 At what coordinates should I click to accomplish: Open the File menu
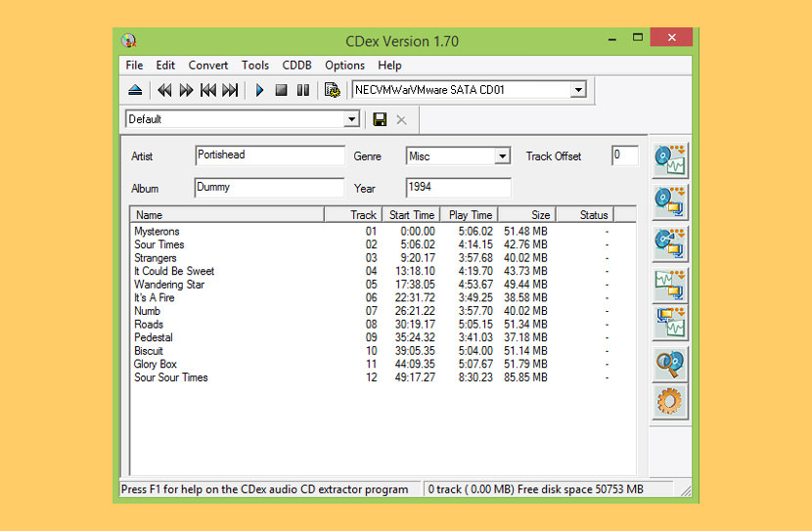click(x=134, y=66)
